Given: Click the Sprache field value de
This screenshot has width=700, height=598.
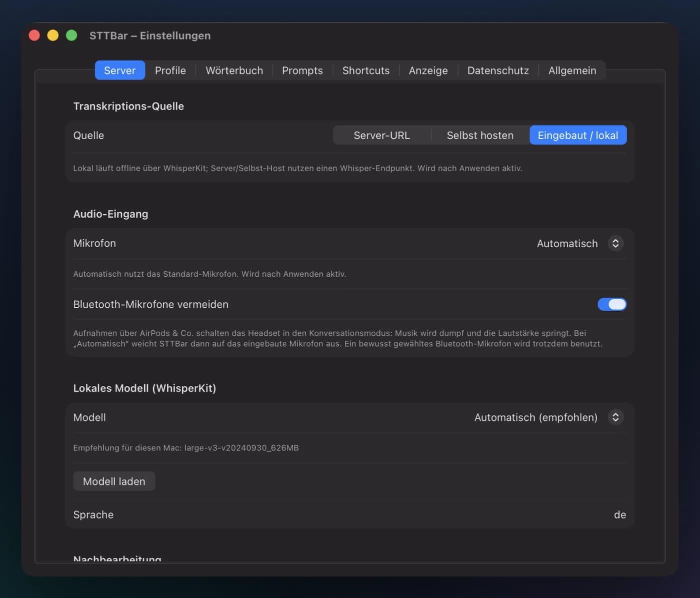Looking at the screenshot, I should 620,515.
